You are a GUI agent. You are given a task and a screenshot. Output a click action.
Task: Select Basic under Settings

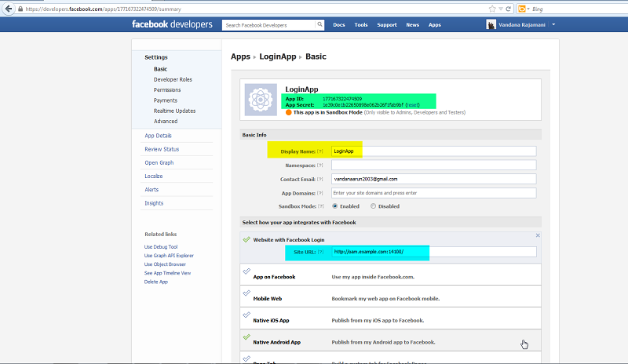pyautogui.click(x=161, y=69)
